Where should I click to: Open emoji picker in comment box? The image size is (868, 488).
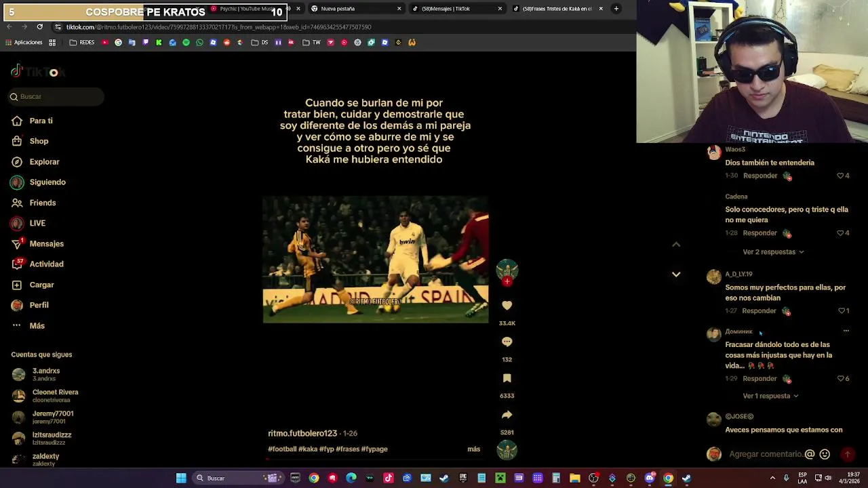pyautogui.click(x=825, y=455)
